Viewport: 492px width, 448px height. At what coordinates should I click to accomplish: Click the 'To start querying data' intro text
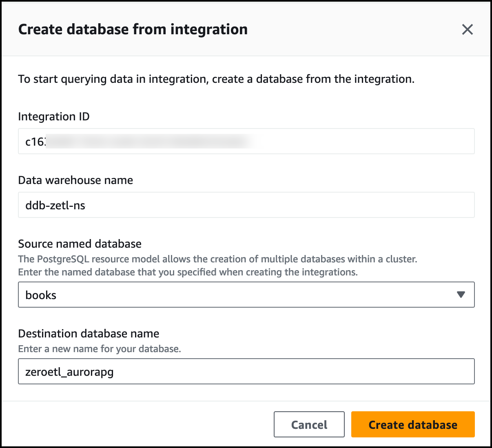click(216, 79)
